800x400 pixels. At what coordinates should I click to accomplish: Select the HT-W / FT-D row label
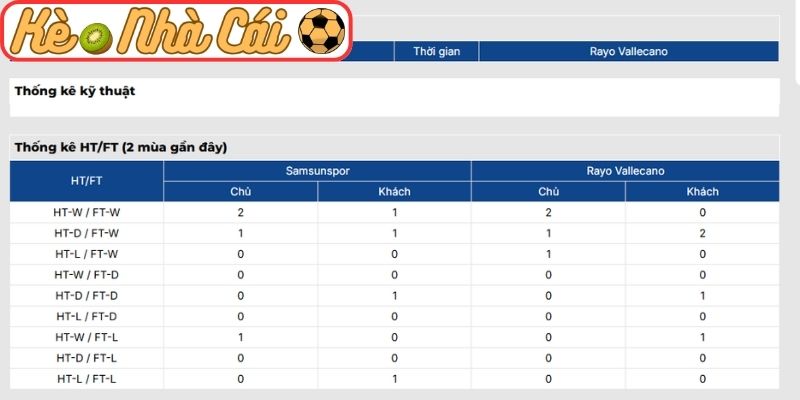pos(86,275)
